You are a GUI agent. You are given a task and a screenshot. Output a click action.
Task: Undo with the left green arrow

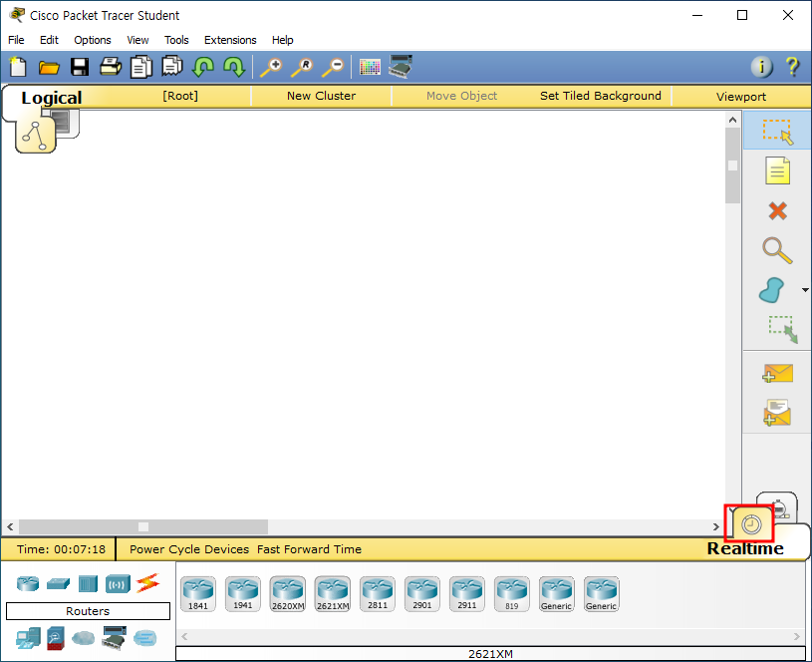coord(203,68)
